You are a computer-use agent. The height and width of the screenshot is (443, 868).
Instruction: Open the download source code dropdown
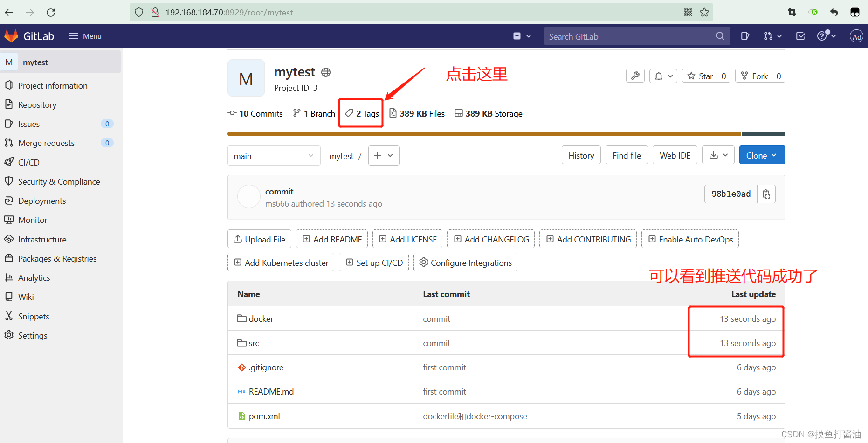click(718, 155)
